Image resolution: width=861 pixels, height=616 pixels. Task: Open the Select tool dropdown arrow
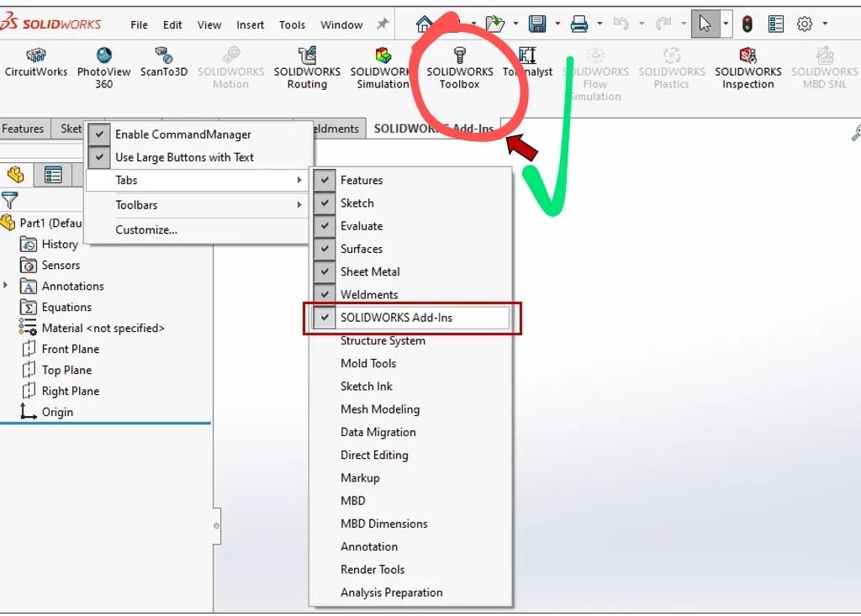(x=726, y=24)
